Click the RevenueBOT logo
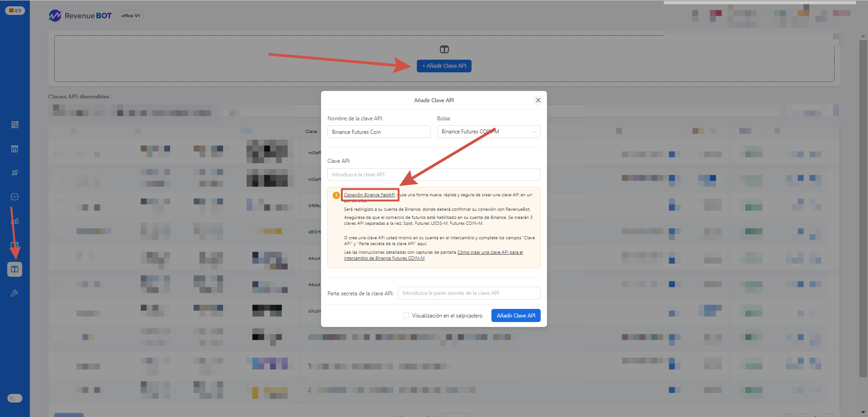 tap(80, 16)
